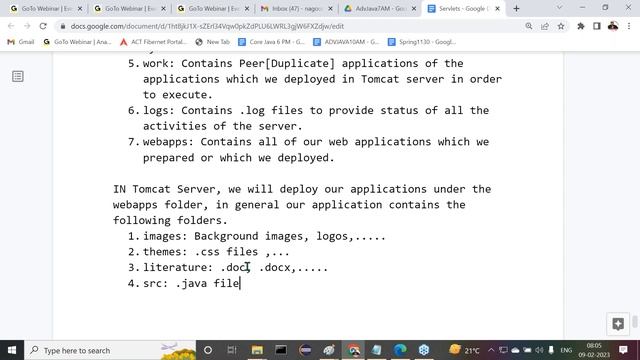The width and height of the screenshot is (640, 360).
Task: Go back to previous page
Action: point(11,26)
